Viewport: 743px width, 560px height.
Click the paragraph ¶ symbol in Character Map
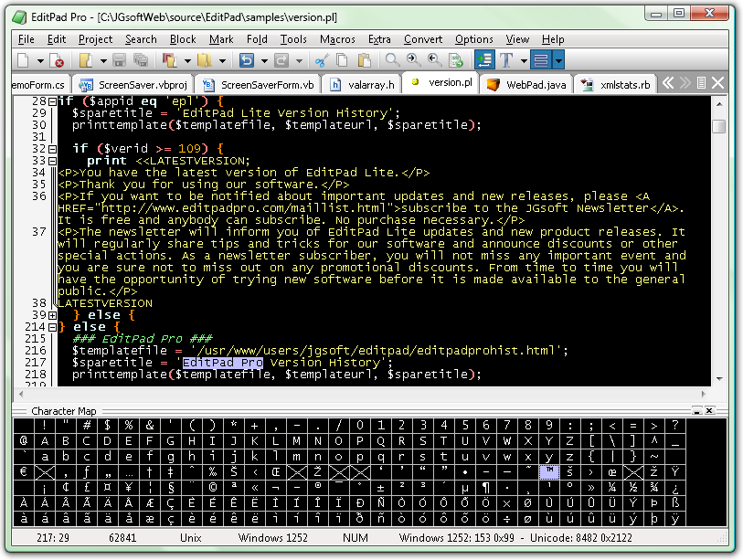click(x=486, y=488)
